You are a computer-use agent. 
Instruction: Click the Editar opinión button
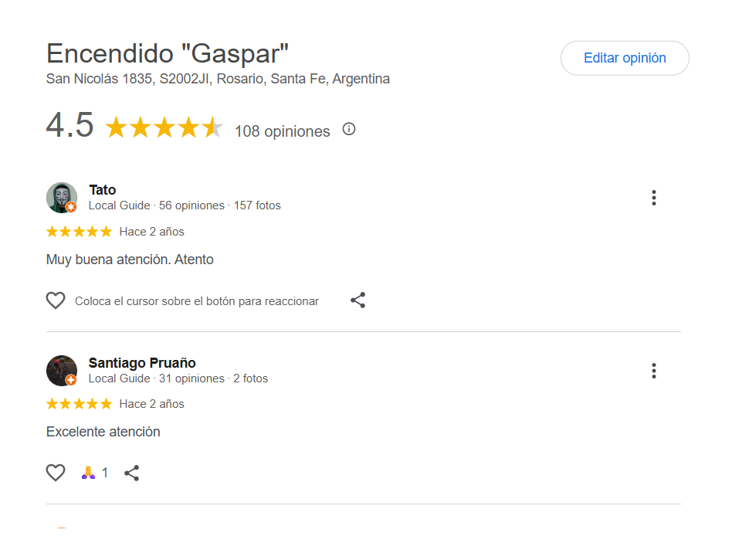(x=625, y=58)
